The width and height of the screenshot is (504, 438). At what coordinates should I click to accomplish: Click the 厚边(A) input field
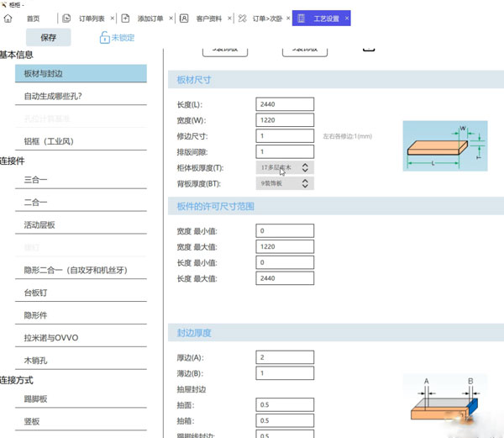285,357
